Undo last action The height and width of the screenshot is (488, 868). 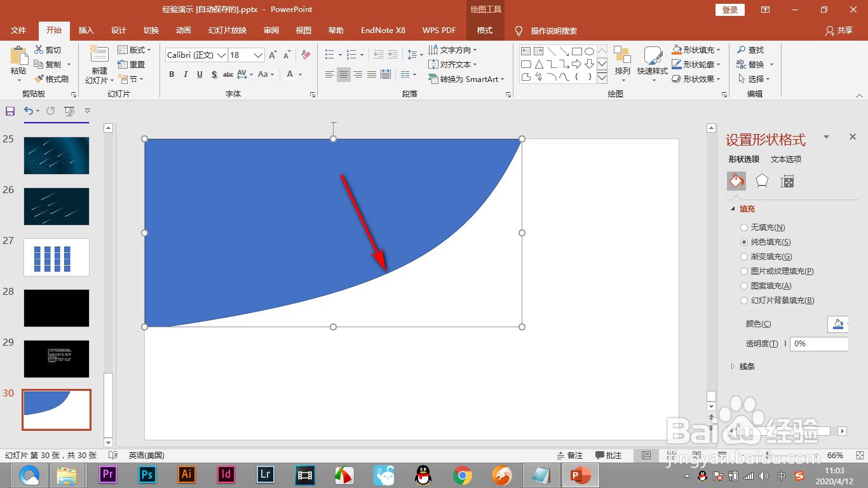29,111
